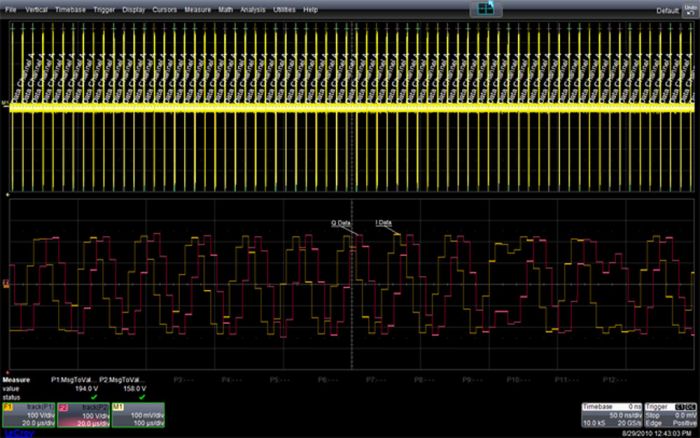Open the F2 trace descriptor box
700x438 pixels.
pos(83,416)
